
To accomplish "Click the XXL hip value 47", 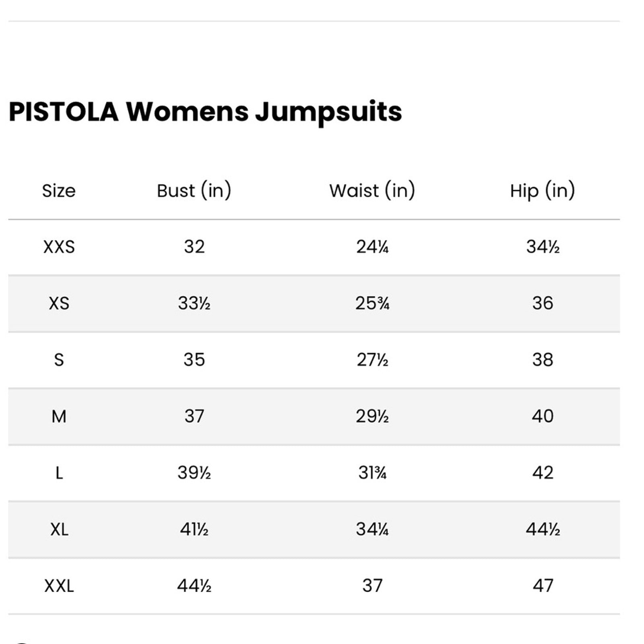I will 542,586.
